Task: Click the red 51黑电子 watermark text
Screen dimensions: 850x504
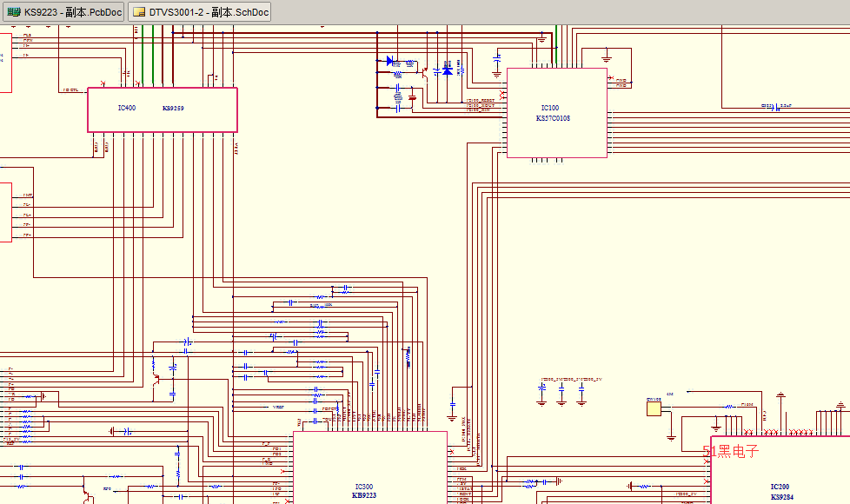Action: tap(731, 451)
